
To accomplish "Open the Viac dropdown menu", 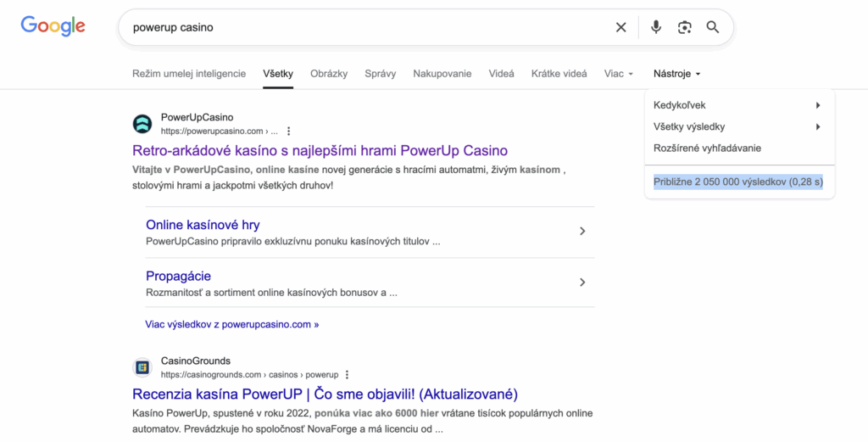I will point(619,74).
